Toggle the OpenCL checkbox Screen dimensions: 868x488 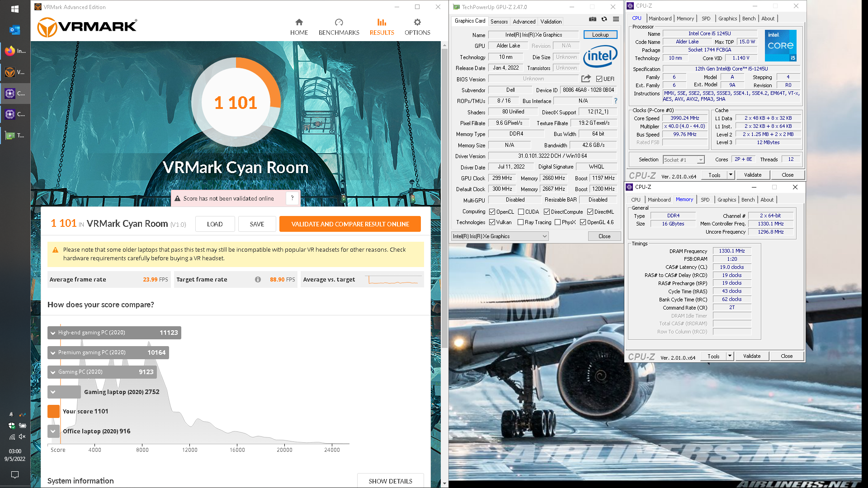(x=492, y=211)
